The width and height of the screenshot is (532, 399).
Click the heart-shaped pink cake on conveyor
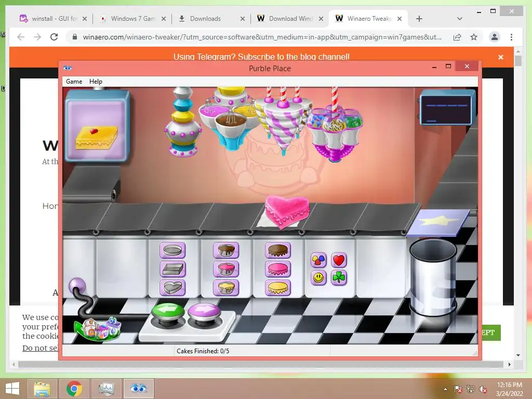click(x=287, y=212)
